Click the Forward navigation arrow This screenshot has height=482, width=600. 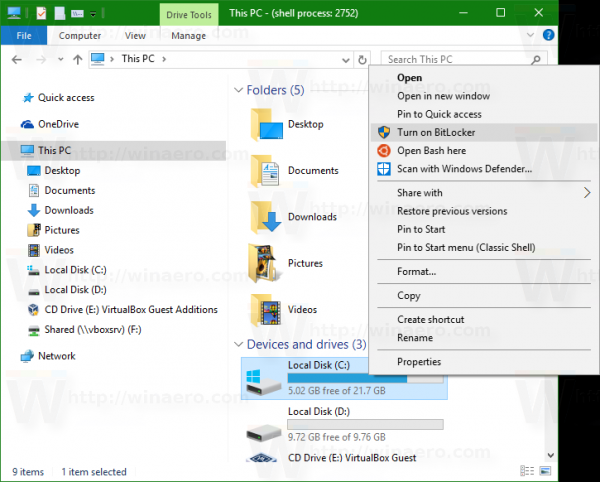pos(41,60)
